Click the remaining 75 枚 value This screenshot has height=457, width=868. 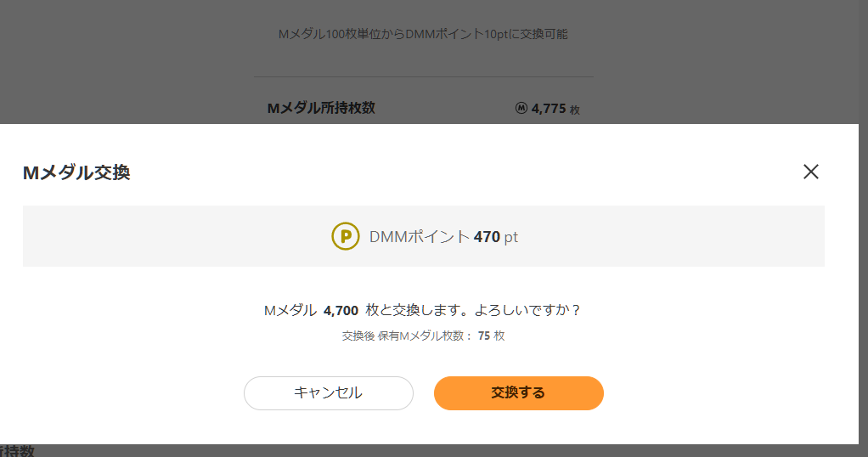point(491,336)
